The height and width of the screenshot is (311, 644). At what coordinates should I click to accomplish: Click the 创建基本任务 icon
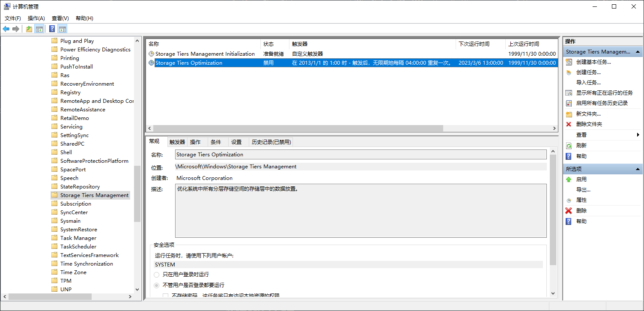(x=569, y=62)
